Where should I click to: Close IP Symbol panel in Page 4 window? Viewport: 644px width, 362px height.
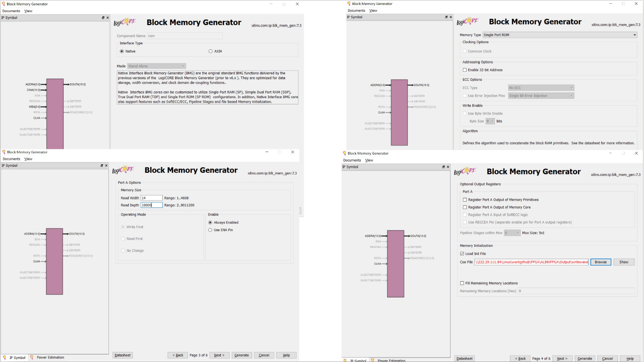coord(448,167)
